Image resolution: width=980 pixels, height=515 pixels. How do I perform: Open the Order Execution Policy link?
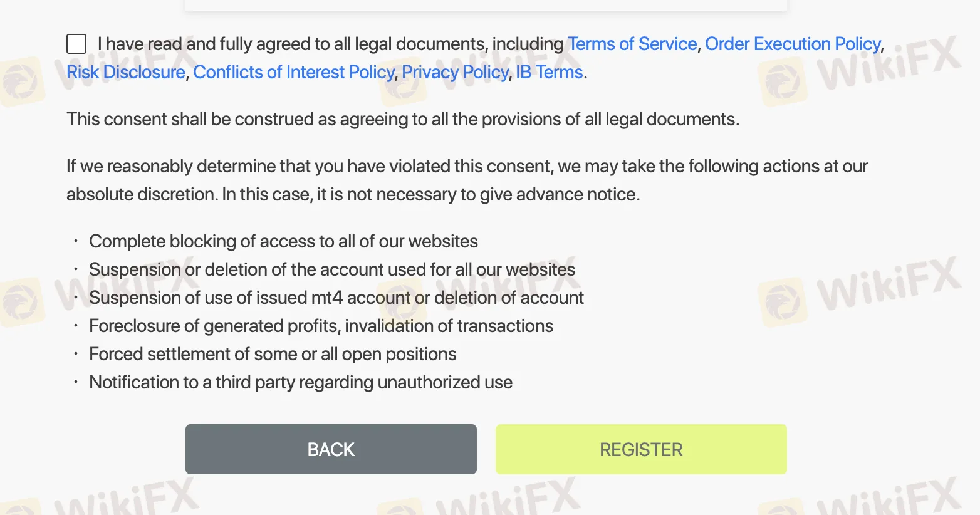793,44
